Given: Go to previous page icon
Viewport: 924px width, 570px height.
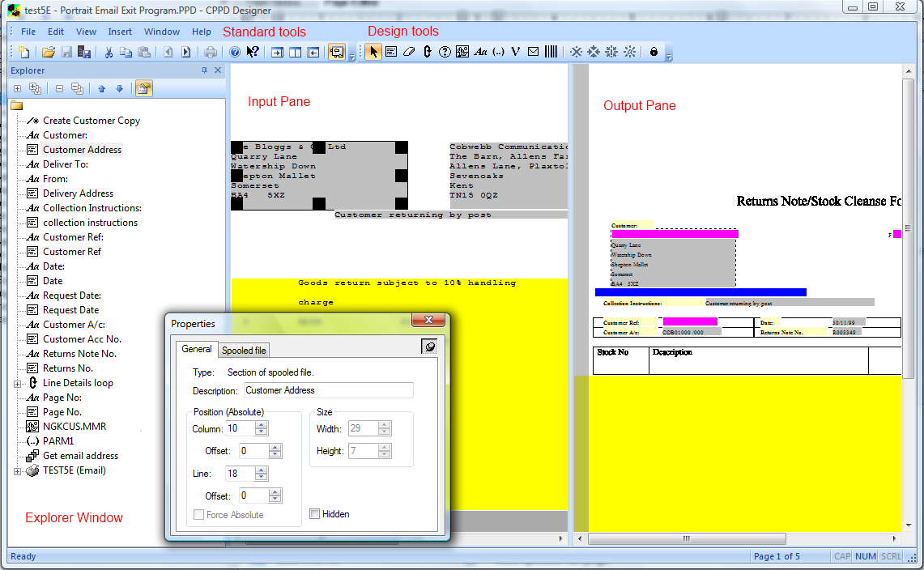Looking at the screenshot, I should [168, 52].
